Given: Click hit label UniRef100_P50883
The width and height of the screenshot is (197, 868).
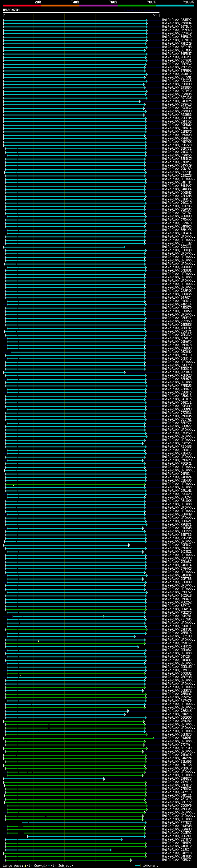Looking at the screenshot, I should pos(177,111).
